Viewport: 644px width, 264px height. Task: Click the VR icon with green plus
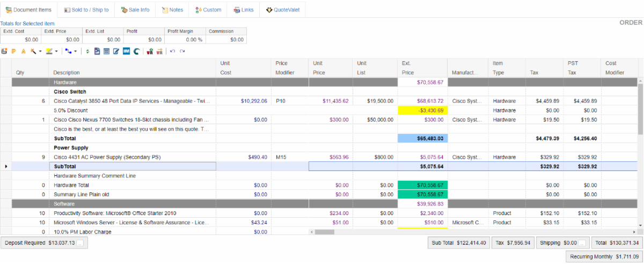150,52
